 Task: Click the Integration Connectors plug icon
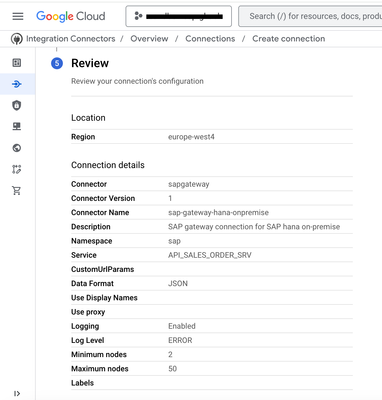(16, 39)
